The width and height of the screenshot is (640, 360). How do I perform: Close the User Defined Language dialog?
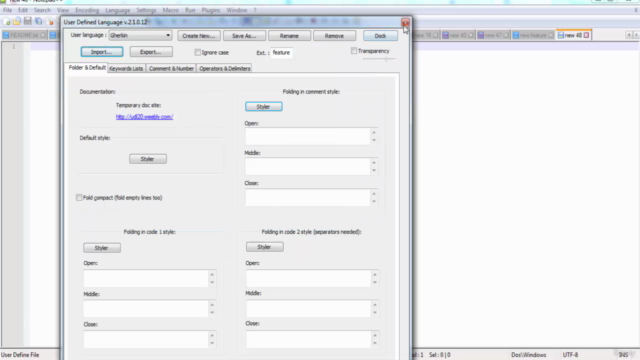click(x=405, y=22)
